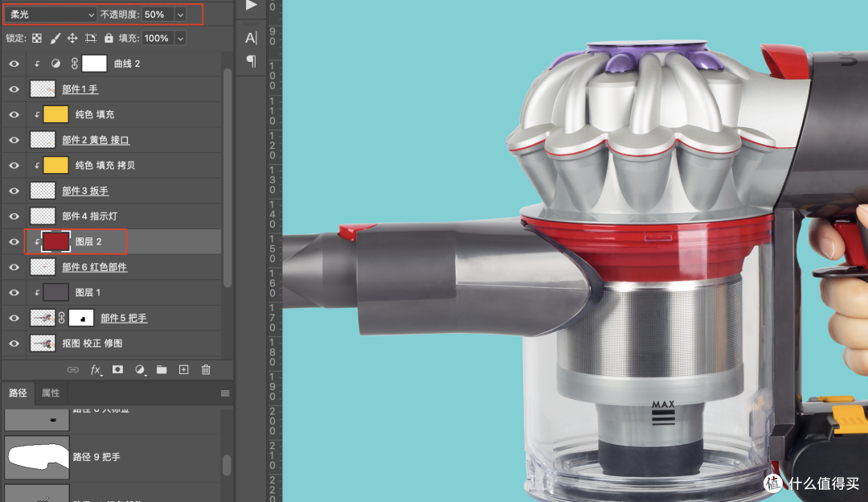Click the fill 100% value field

point(158,39)
